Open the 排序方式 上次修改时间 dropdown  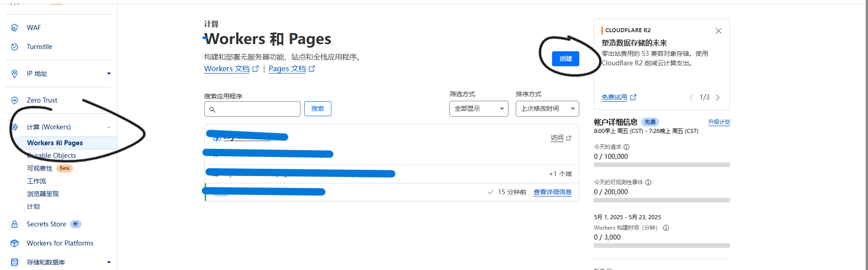(547, 108)
